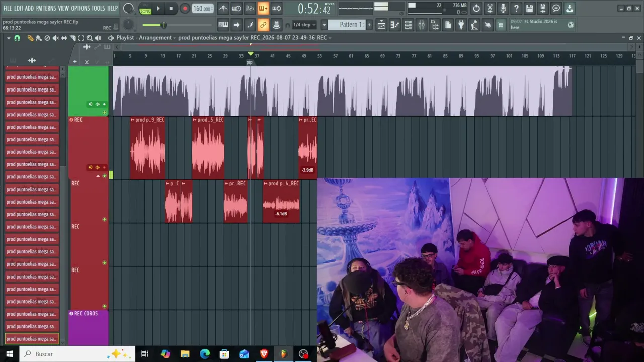Open the TOOLS menu
Viewport: 644px width, 362px height.
click(x=98, y=8)
